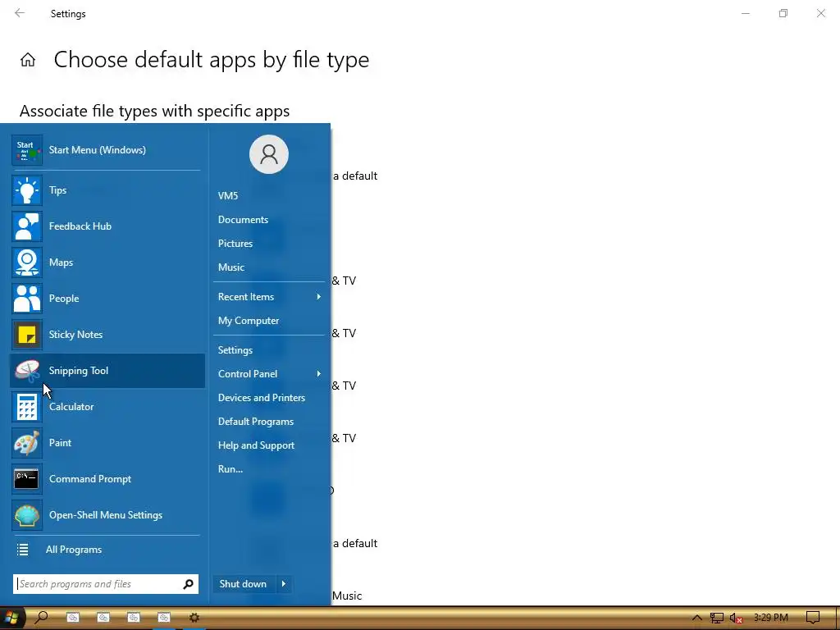The height and width of the screenshot is (630, 840).
Task: Click the 'Start Menu (Windows)' label
Action: 98,150
